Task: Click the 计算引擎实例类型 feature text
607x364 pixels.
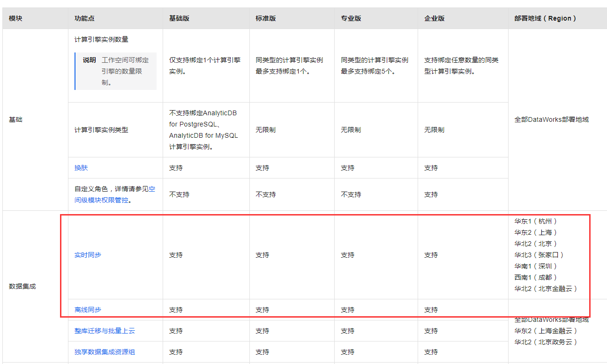Action: (101, 130)
